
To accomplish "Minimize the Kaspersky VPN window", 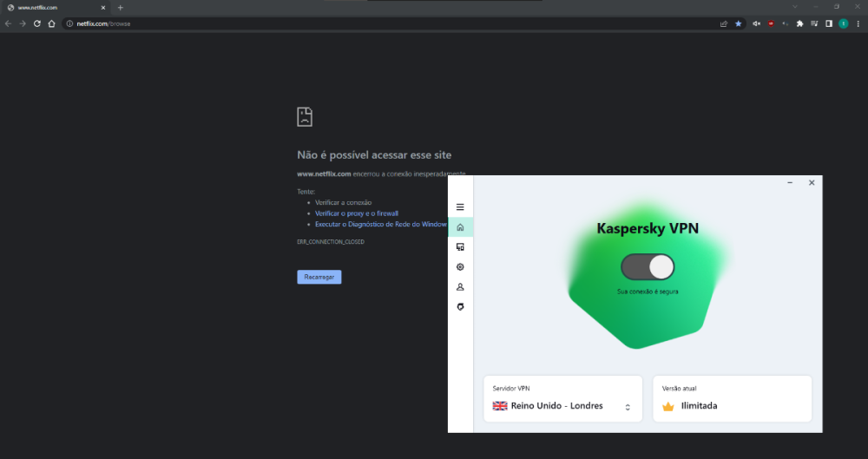I will [790, 183].
